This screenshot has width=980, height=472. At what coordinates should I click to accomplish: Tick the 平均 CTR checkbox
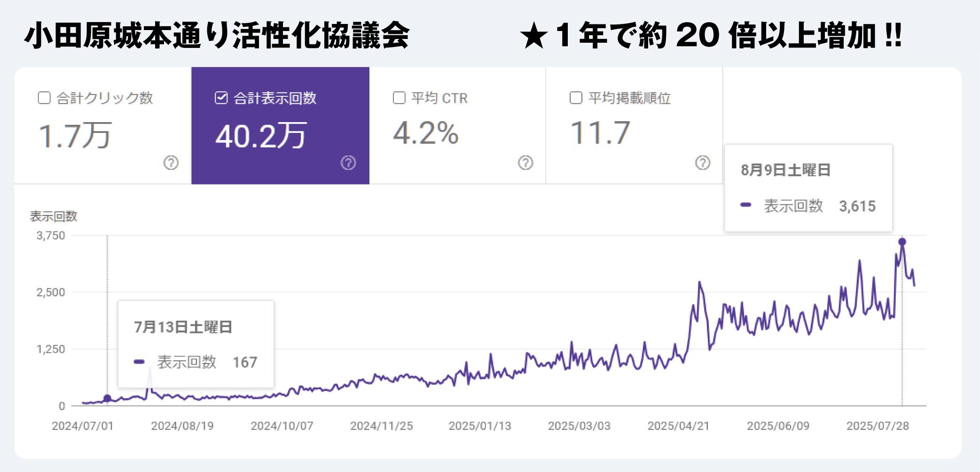pyautogui.click(x=399, y=98)
